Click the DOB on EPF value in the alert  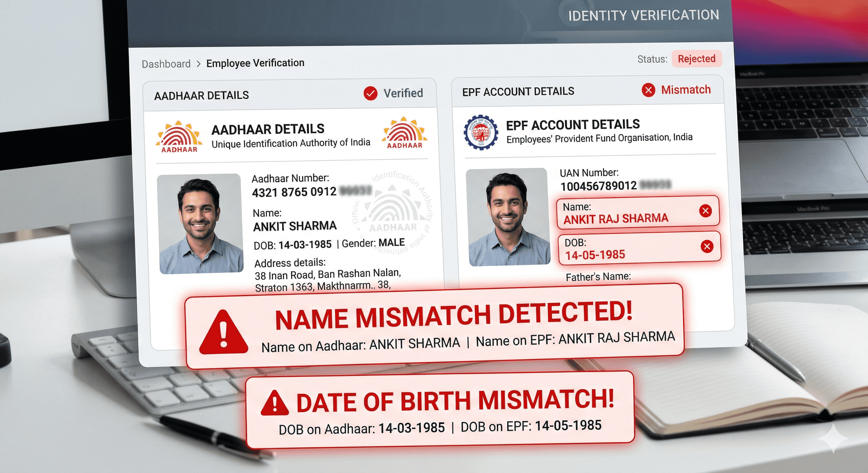pyautogui.click(x=568, y=426)
